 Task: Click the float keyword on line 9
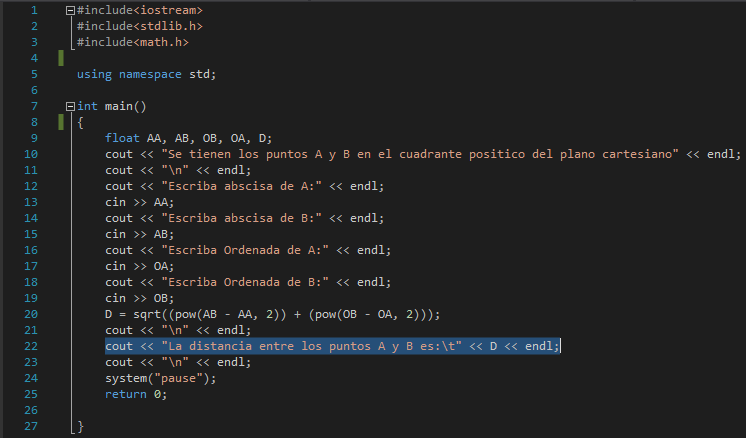pyautogui.click(x=122, y=138)
